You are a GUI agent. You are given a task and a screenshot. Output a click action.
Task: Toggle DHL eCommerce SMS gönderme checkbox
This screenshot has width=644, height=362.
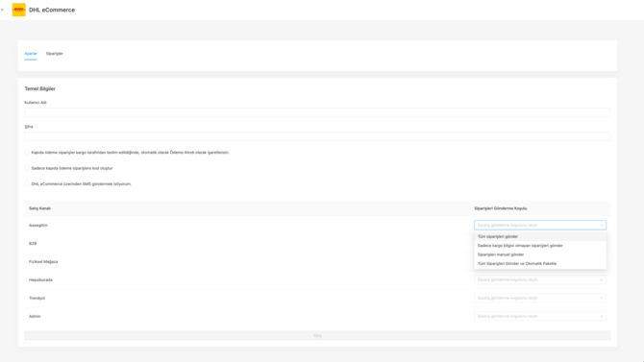[x=27, y=183]
